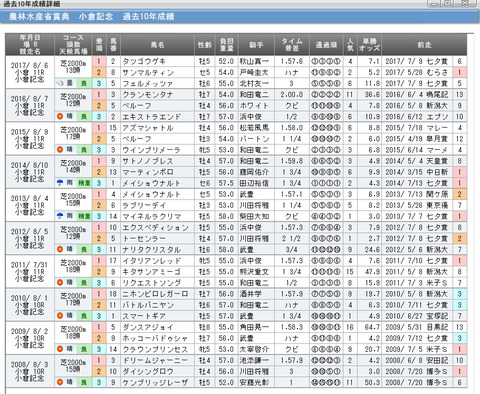Click horse name ダンスアジョイ
Screen dimensions: 480x394
pyautogui.click(x=148, y=327)
